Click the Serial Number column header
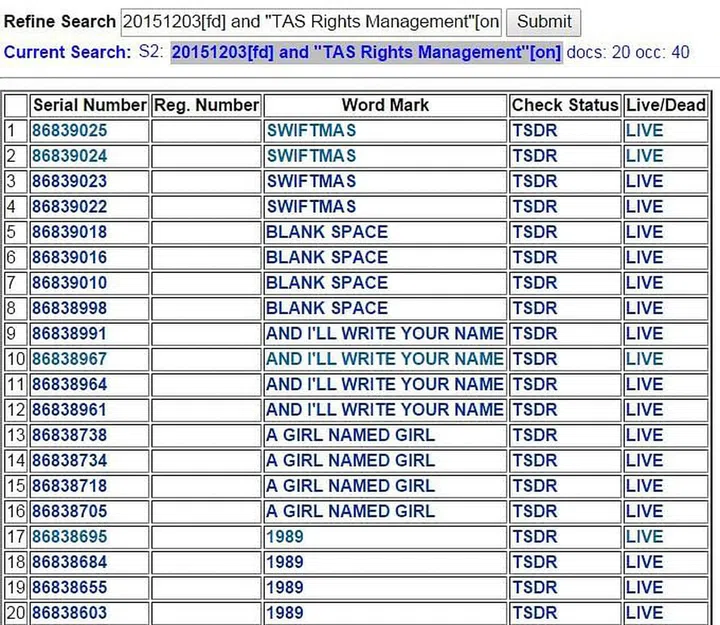The image size is (720, 625). [90, 105]
